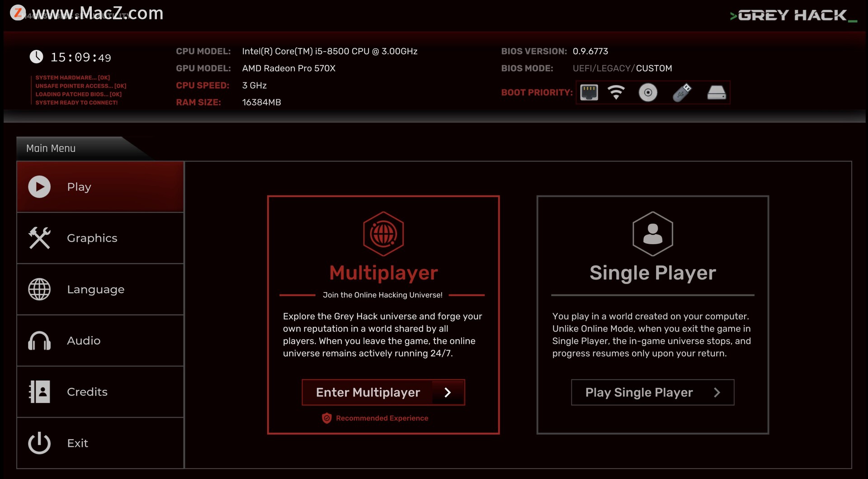Select the Ethernet port boot priority icon
Viewport: 868px width, 479px height.
pos(589,92)
